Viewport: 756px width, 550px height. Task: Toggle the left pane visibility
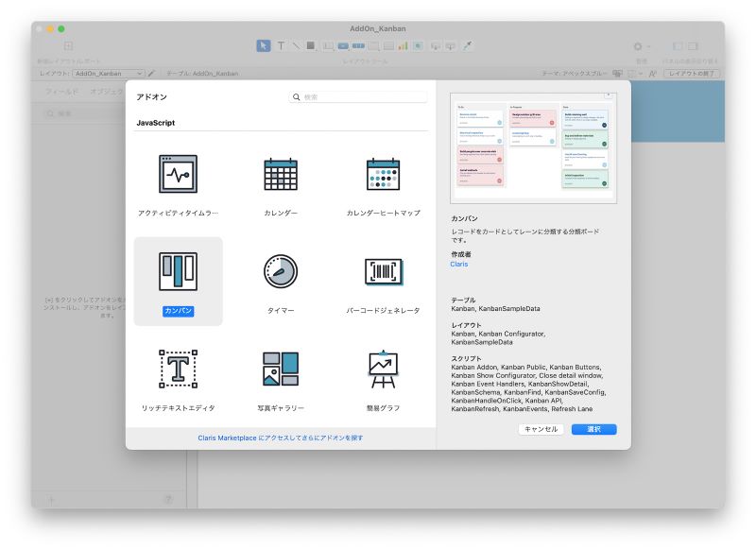(x=678, y=46)
